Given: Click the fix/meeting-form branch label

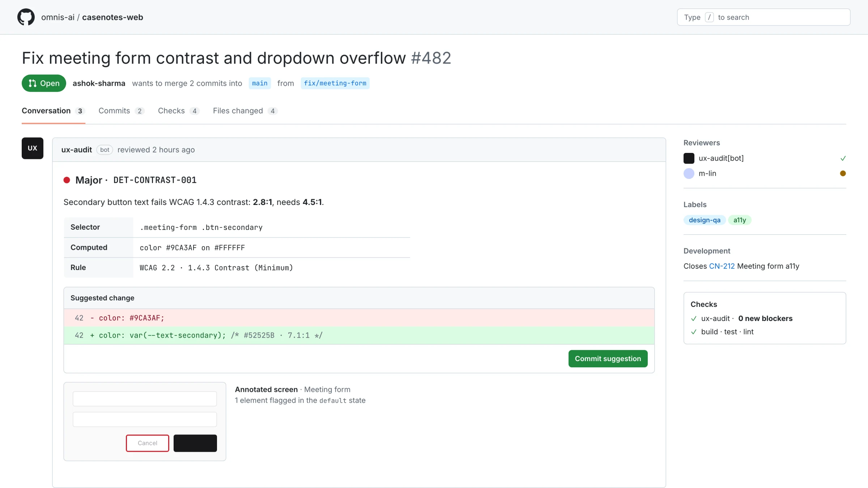Looking at the screenshot, I should click(335, 83).
